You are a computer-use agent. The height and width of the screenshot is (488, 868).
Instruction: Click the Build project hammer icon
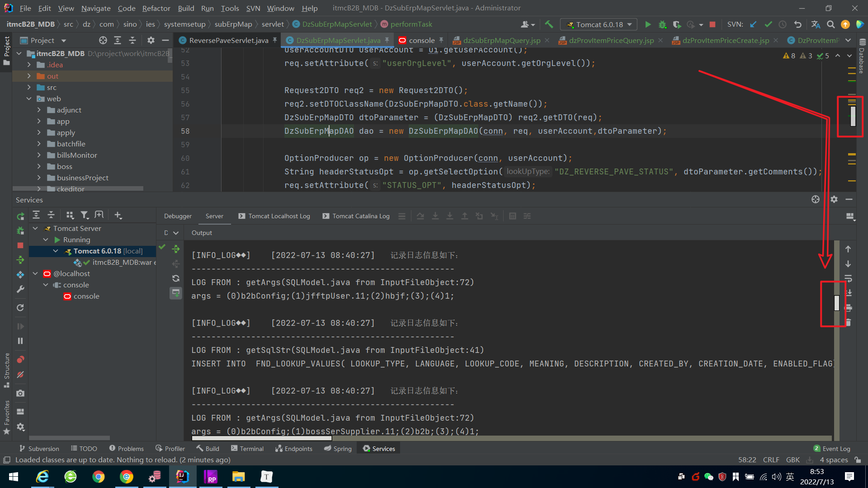tap(549, 24)
